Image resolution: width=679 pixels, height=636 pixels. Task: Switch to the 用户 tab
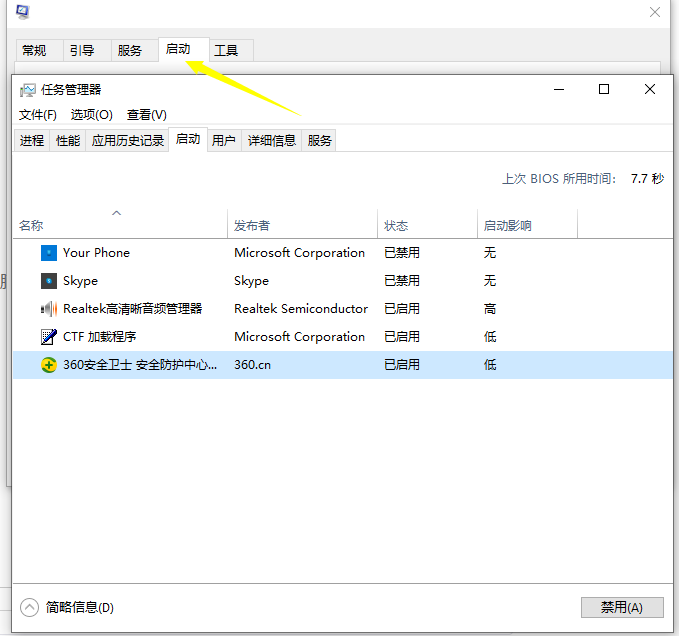click(x=224, y=140)
